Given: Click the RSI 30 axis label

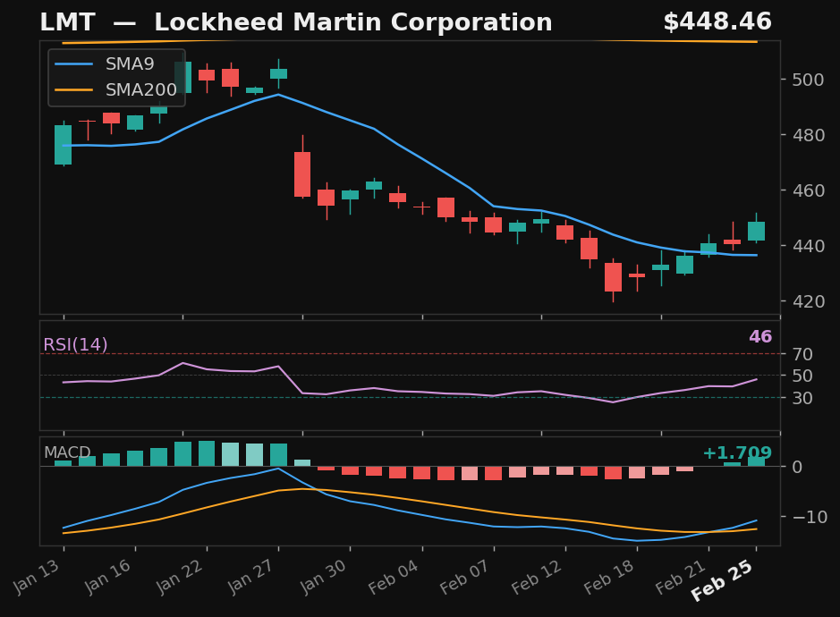Looking at the screenshot, I should point(803,398).
